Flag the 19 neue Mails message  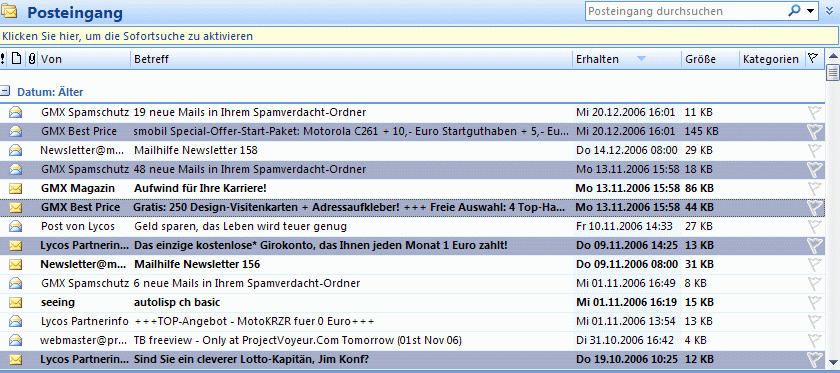pyautogui.click(x=814, y=113)
